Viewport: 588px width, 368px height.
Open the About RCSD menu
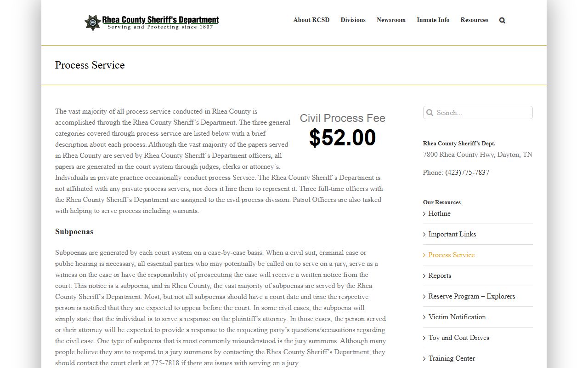tap(311, 20)
